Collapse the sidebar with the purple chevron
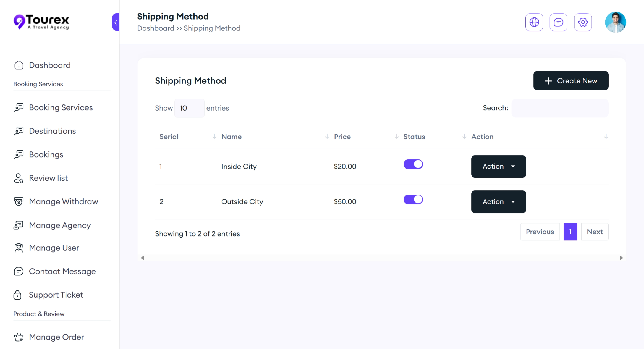 (x=116, y=22)
